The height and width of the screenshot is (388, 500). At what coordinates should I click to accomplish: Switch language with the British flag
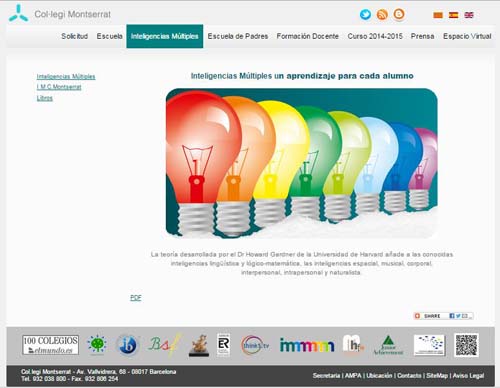(x=469, y=15)
